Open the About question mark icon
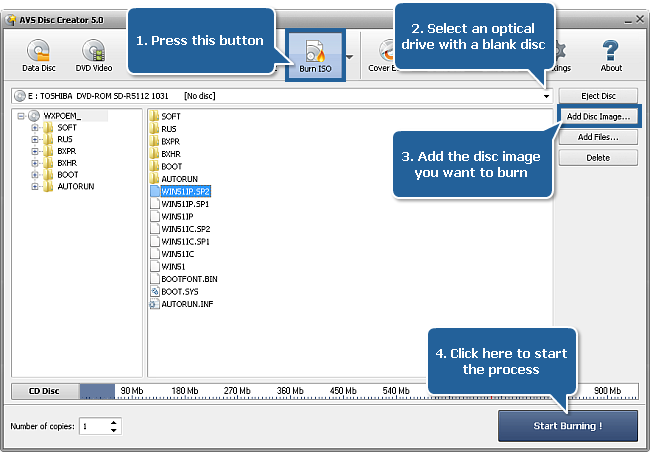 [611, 51]
